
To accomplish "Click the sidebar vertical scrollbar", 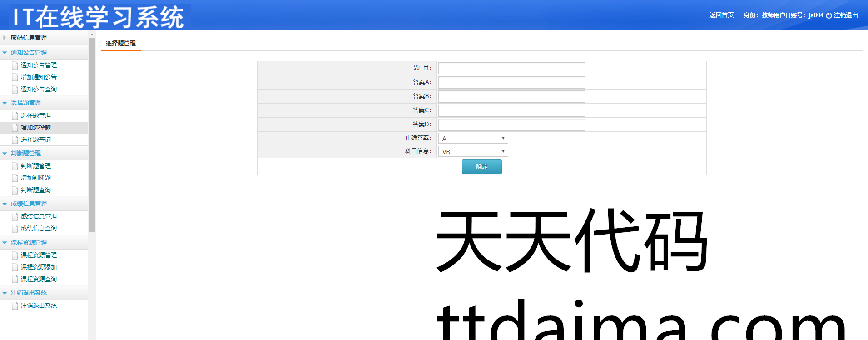I will click(x=92, y=136).
